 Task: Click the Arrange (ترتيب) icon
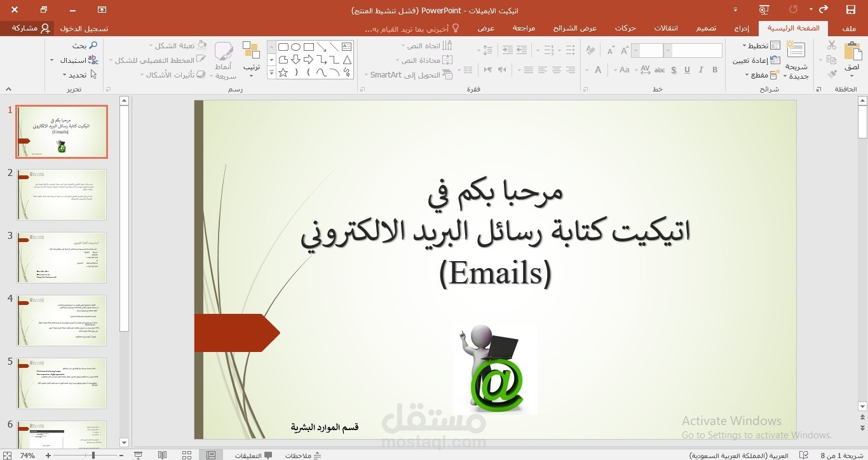252,51
